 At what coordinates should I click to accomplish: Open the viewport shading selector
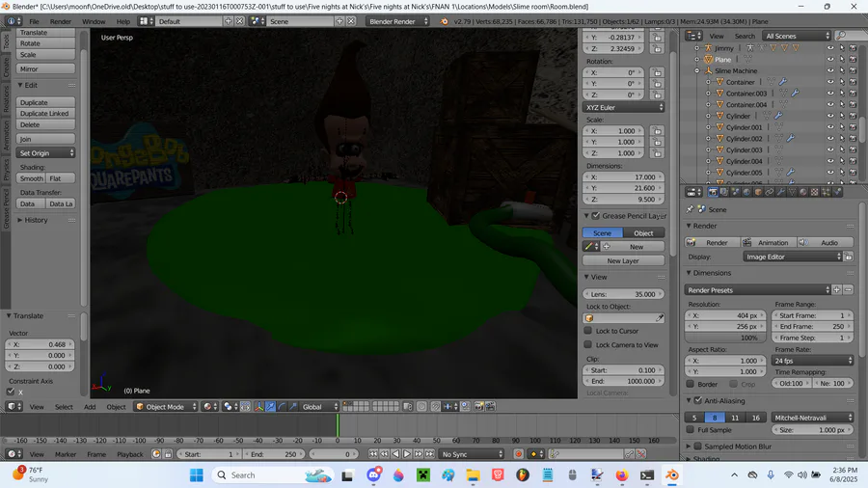[x=210, y=407]
